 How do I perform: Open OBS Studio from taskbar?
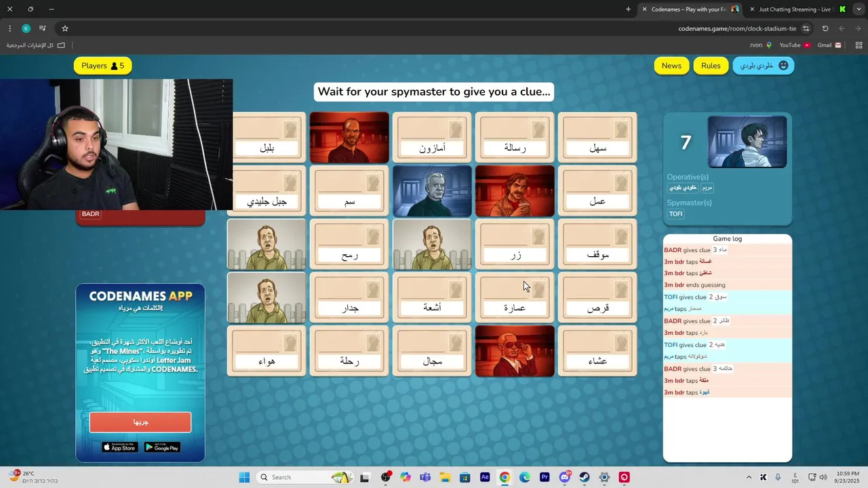[x=386, y=477]
